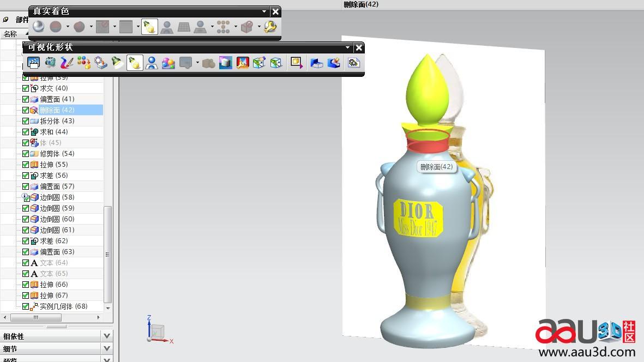The width and height of the screenshot is (644, 362).
Task: Click the navigator horizontal scrollbar thumb
Action: pyautogui.click(x=36, y=317)
